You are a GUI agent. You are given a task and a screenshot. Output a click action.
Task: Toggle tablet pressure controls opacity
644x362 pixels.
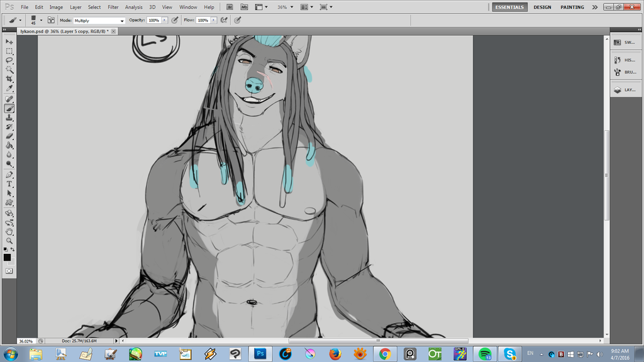[175, 20]
